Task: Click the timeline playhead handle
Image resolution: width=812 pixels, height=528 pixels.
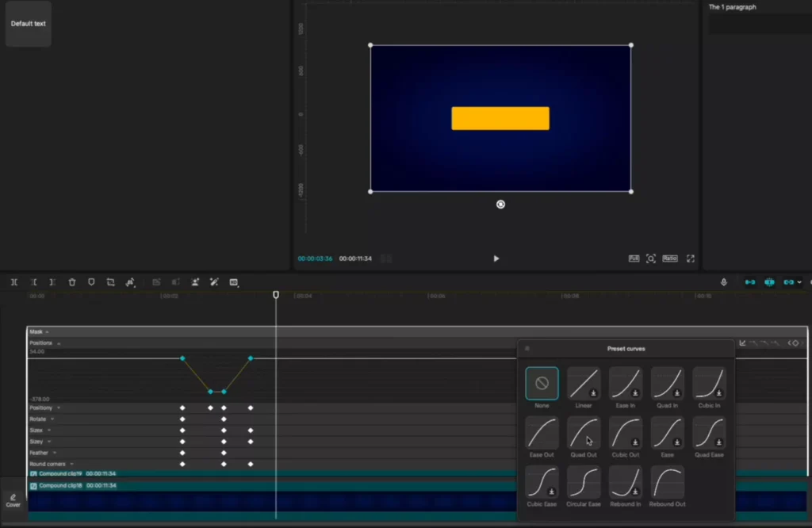Action: [x=276, y=295]
